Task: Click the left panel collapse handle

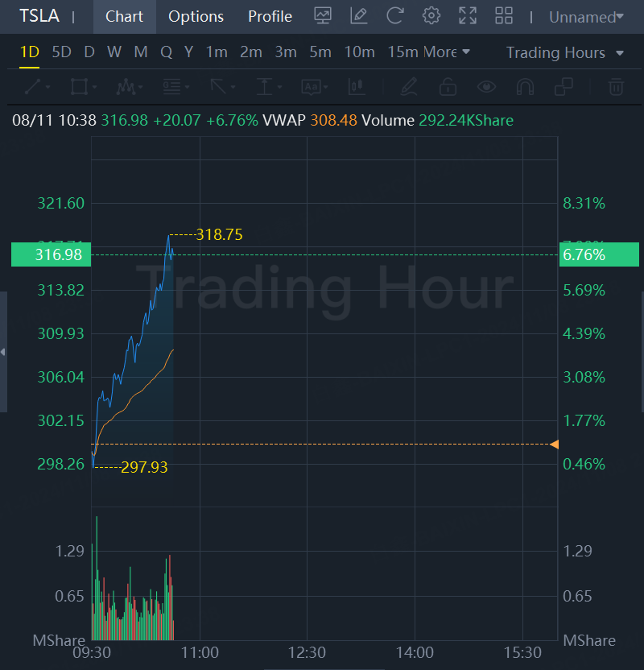Action: point(3,352)
